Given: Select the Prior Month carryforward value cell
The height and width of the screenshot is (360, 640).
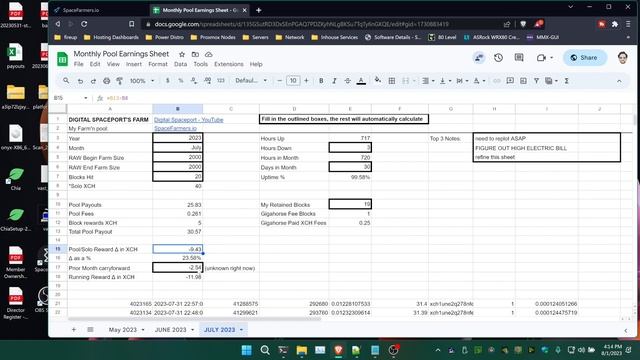Looking at the screenshot, I should tap(178, 268).
